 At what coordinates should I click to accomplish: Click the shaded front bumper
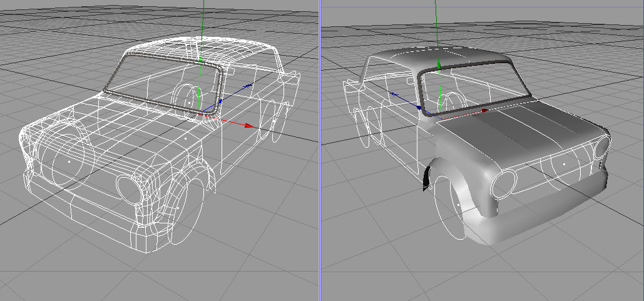[532, 216]
